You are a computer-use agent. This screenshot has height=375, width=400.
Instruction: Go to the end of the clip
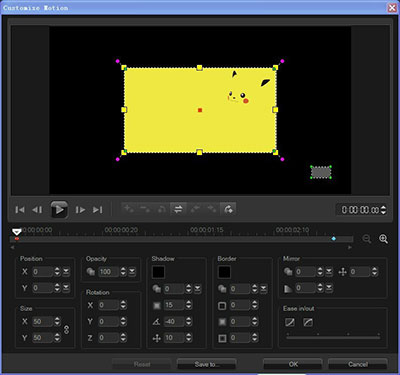coord(98,210)
